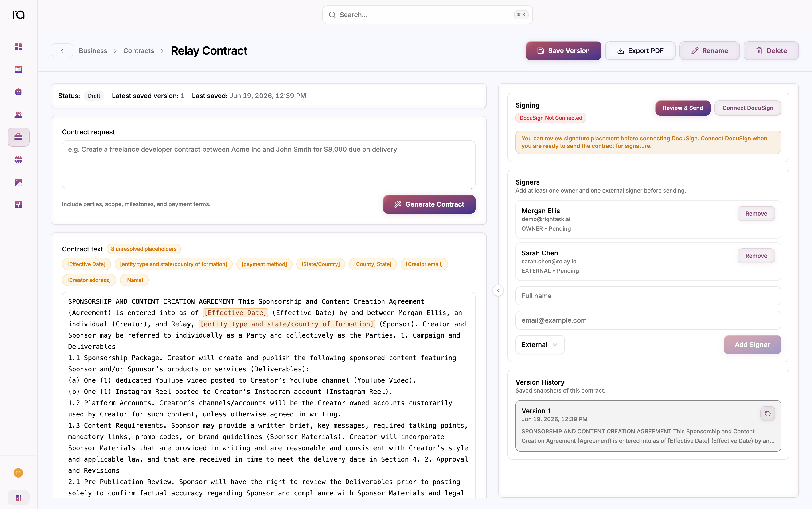Click the Contract request text area
Screen dimensions: 812x509
pos(268,165)
